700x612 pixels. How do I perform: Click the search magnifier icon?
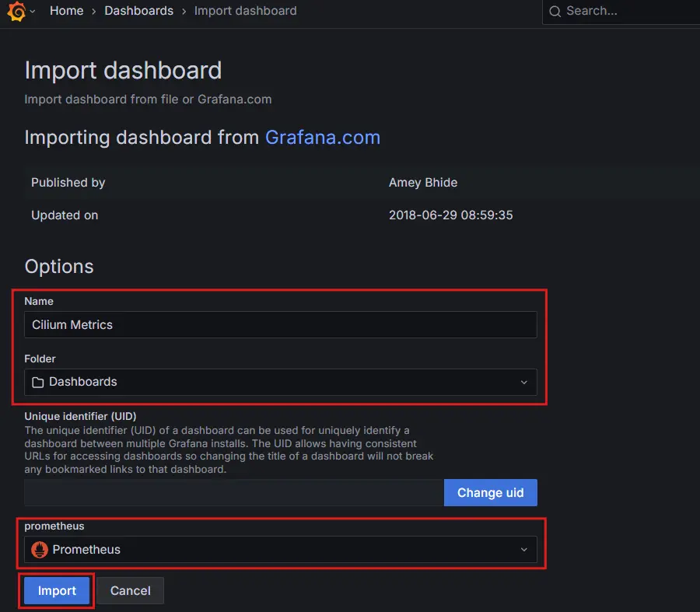pos(555,11)
